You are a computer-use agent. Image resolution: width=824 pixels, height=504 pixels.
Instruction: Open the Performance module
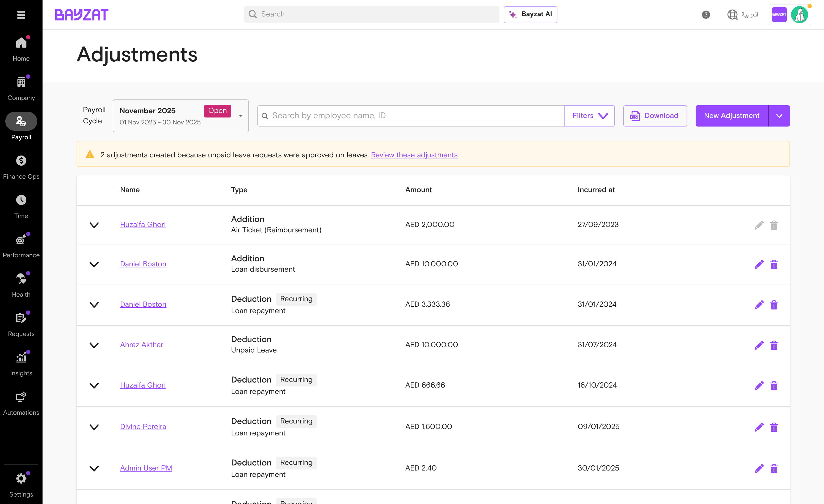click(21, 245)
